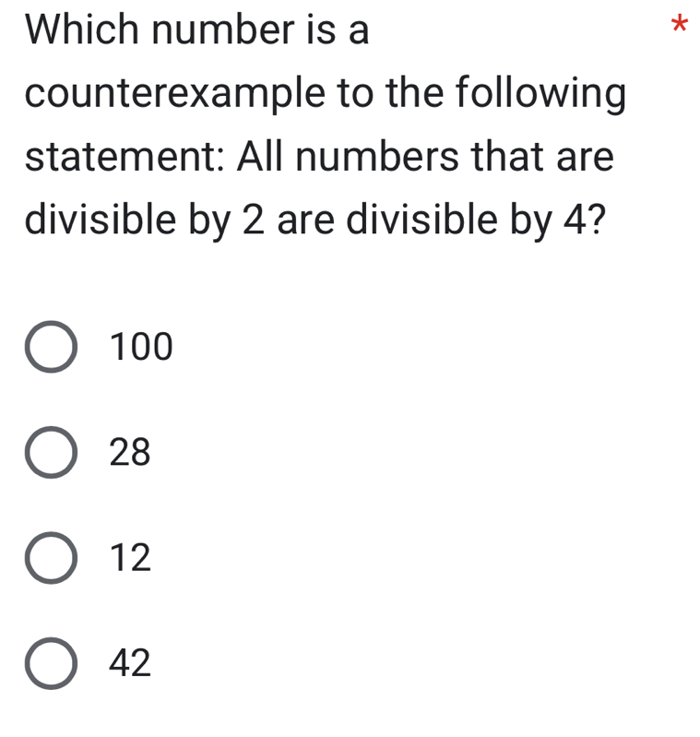Select the radio button for 100

51,348
